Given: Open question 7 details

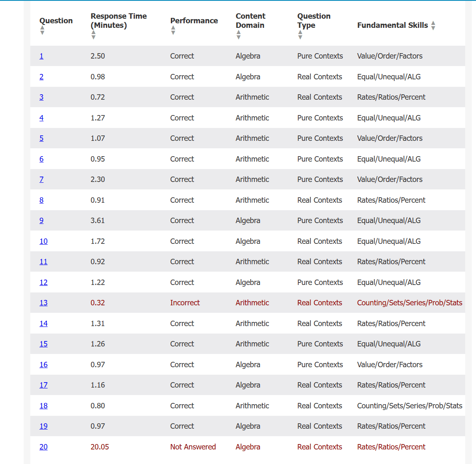Looking at the screenshot, I should [x=41, y=179].
